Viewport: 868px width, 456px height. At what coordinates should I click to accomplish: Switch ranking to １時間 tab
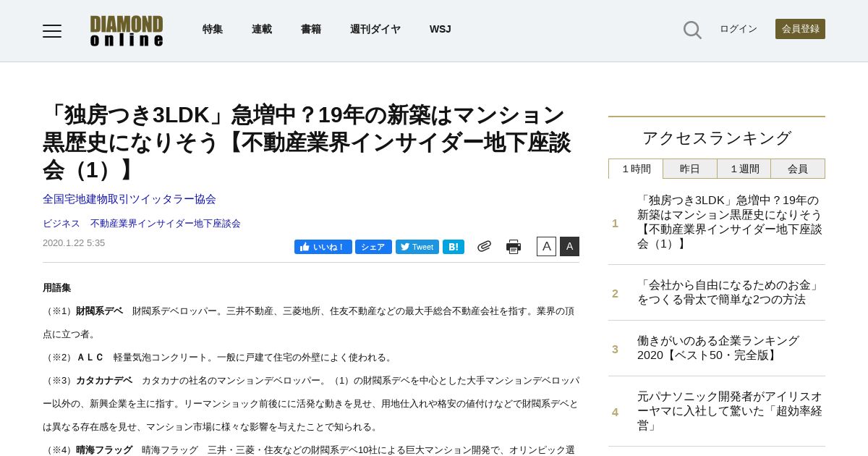point(636,169)
